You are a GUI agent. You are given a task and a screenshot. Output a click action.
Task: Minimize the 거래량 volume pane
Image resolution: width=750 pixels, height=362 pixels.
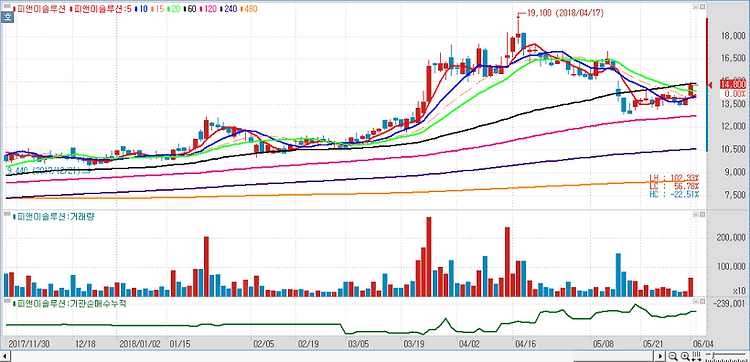click(x=696, y=214)
